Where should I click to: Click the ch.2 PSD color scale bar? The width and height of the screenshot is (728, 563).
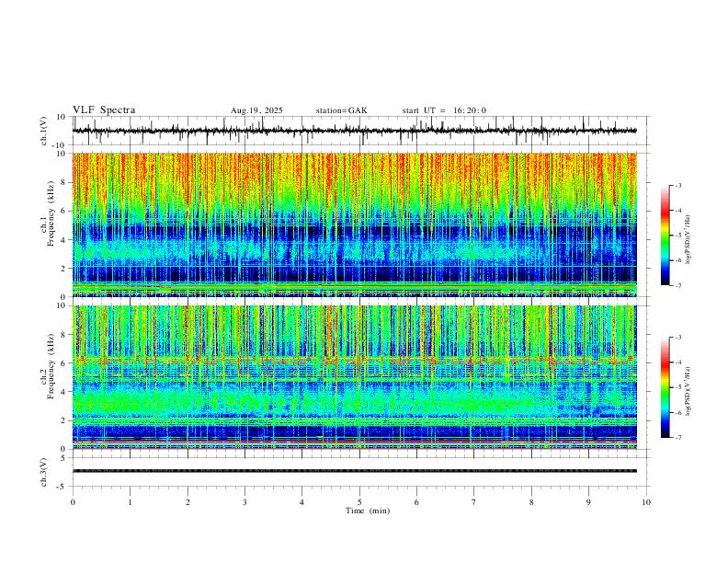pyautogui.click(x=665, y=387)
